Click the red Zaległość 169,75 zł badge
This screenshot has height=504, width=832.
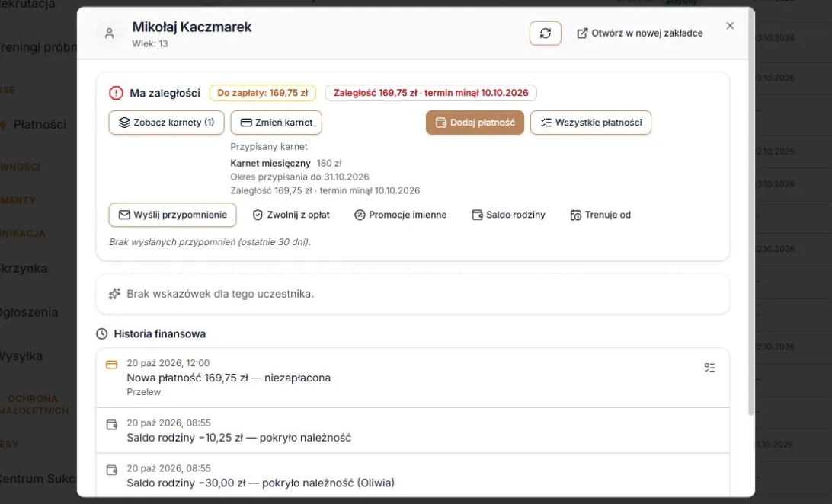[431, 94]
